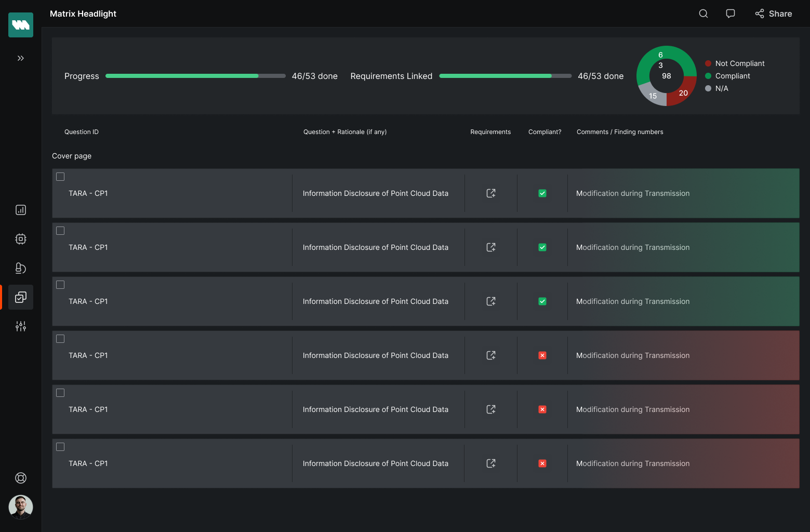
Task: Click the search magnifier icon
Action: tap(703, 14)
